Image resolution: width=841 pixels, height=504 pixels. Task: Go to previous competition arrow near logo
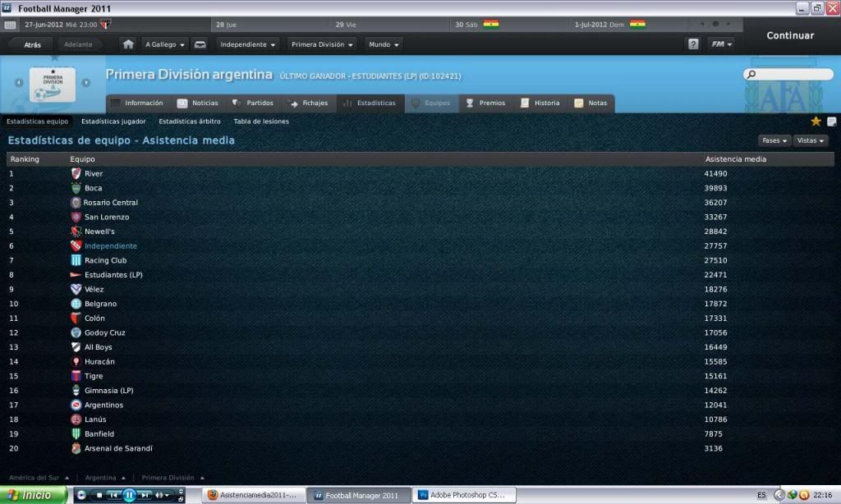pos(19,83)
